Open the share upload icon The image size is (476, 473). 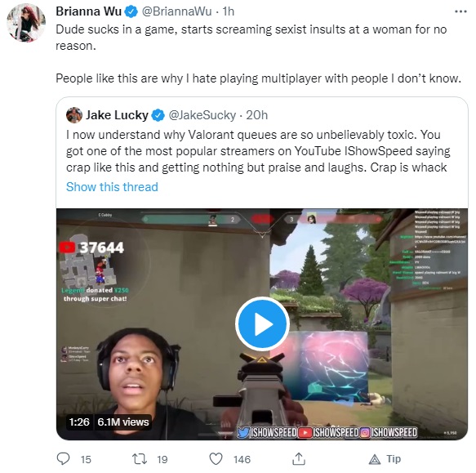[x=299, y=459]
